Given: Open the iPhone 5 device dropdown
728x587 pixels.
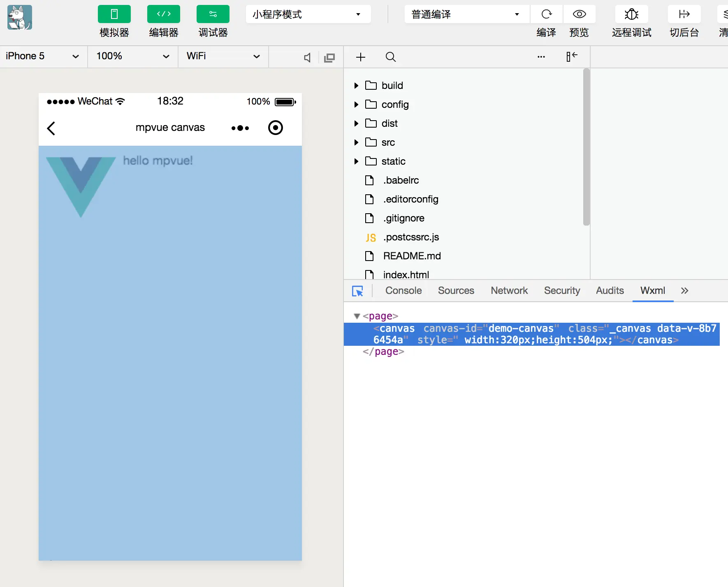Looking at the screenshot, I should [x=43, y=56].
